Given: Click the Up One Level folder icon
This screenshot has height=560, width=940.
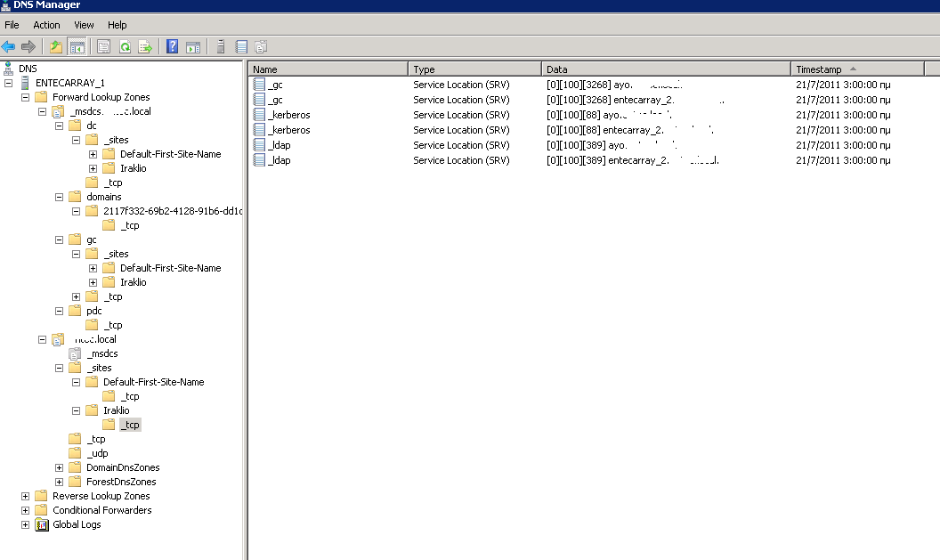Looking at the screenshot, I should coord(56,47).
